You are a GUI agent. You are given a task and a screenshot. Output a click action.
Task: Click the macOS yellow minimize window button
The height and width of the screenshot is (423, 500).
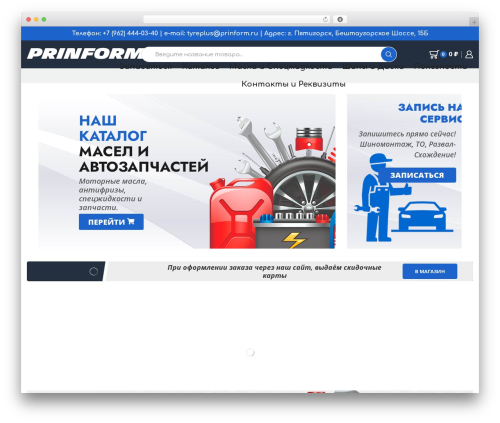pyautogui.click(x=36, y=20)
